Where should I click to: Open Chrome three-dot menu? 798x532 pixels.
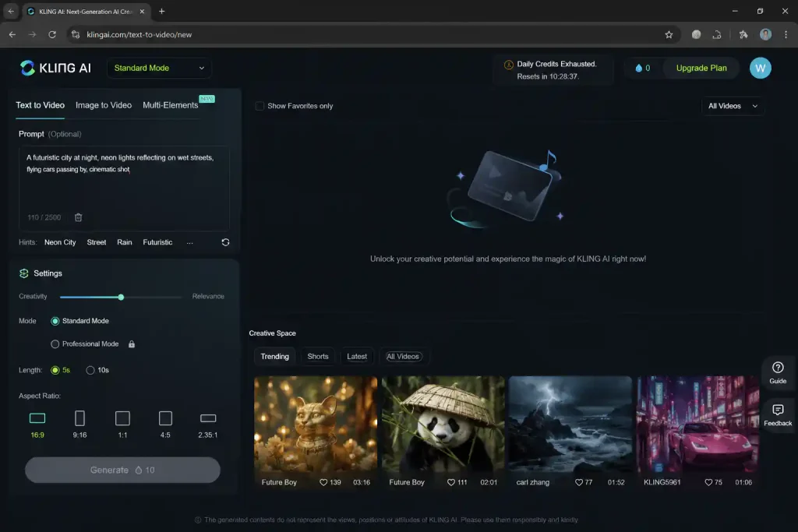click(x=786, y=34)
